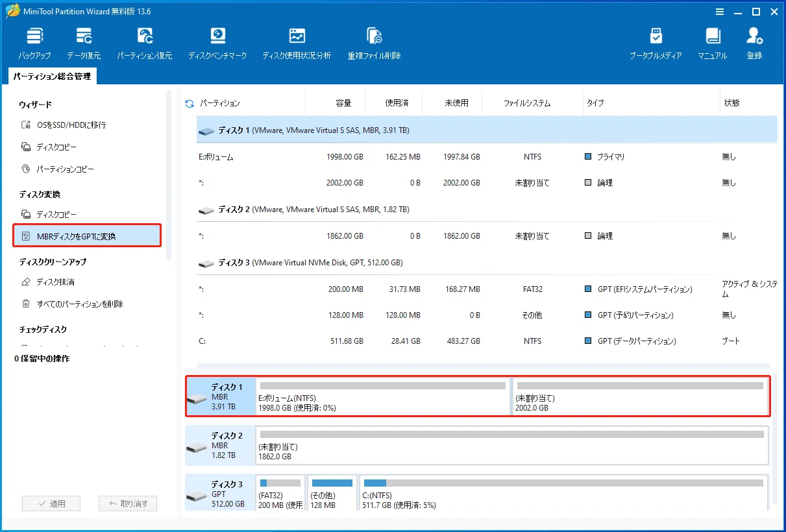786x532 pixels.
Task: Select the C: 511.68 GB row
Action: (x=487, y=341)
